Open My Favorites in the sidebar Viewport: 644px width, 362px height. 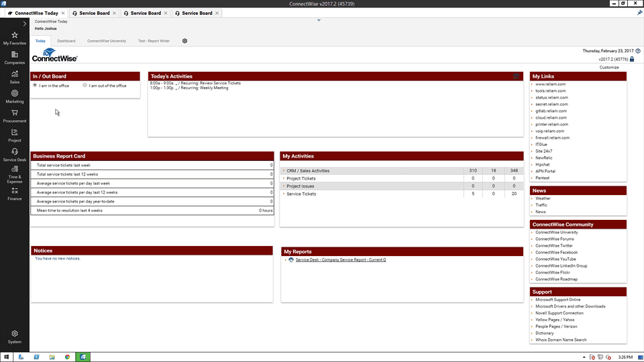[x=14, y=38]
